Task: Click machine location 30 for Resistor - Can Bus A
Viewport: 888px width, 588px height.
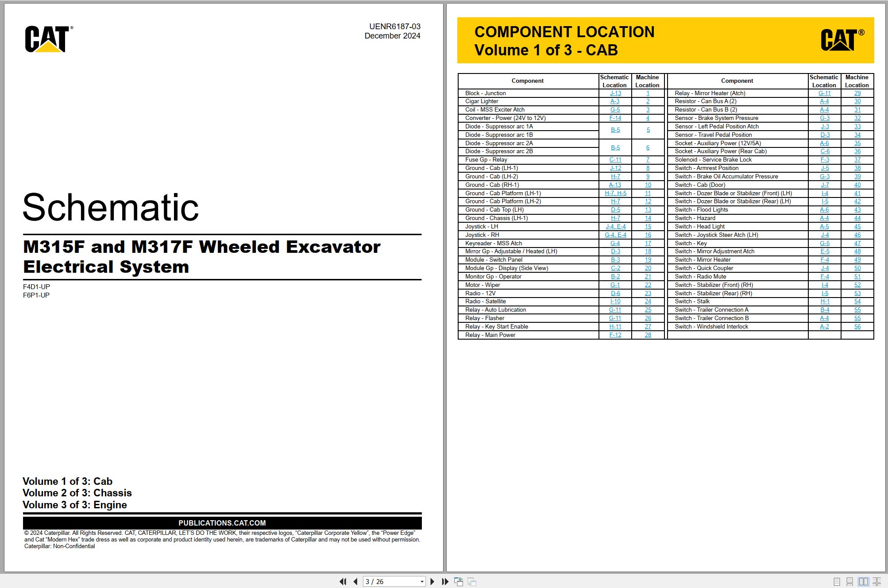Action: pyautogui.click(x=857, y=101)
